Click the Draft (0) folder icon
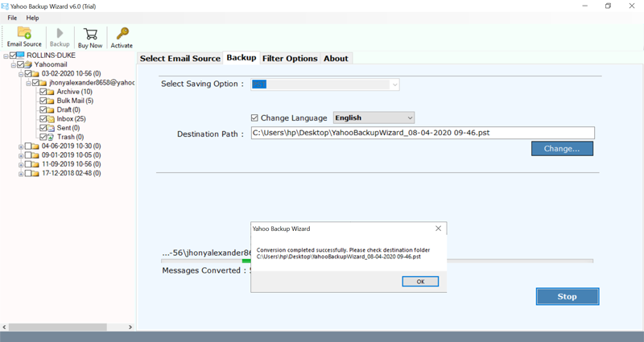 51,109
